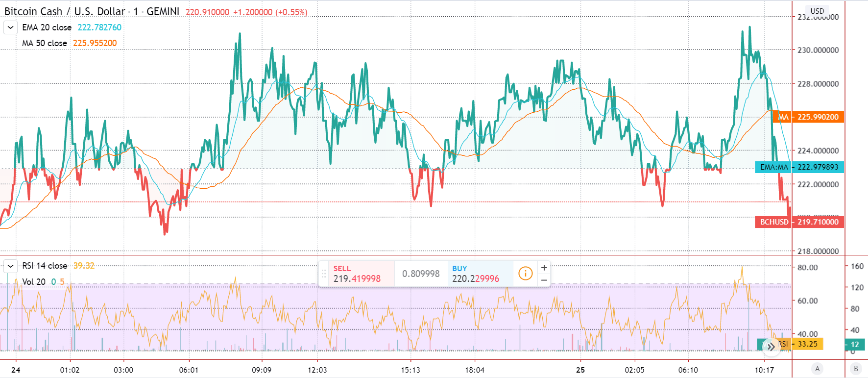868x378 pixels.
Task: Click the 18:04 time axis label
Action: 475,370
